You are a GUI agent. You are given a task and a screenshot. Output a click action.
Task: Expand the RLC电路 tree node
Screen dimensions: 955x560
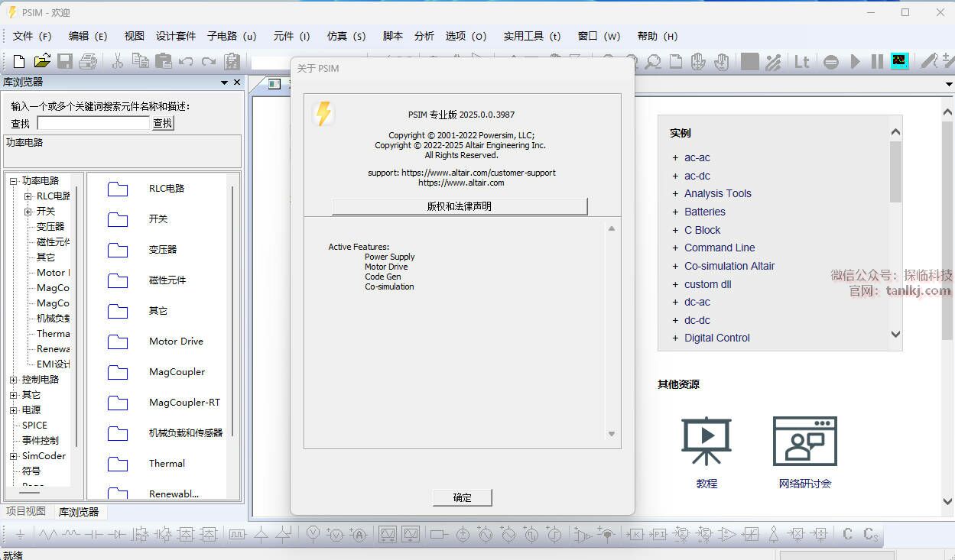pyautogui.click(x=28, y=196)
